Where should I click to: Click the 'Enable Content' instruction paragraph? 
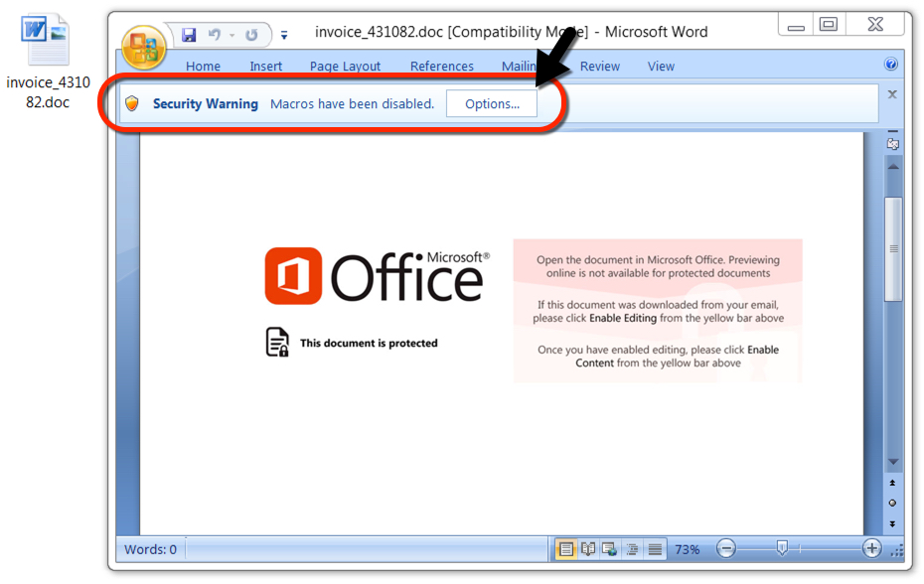point(659,356)
